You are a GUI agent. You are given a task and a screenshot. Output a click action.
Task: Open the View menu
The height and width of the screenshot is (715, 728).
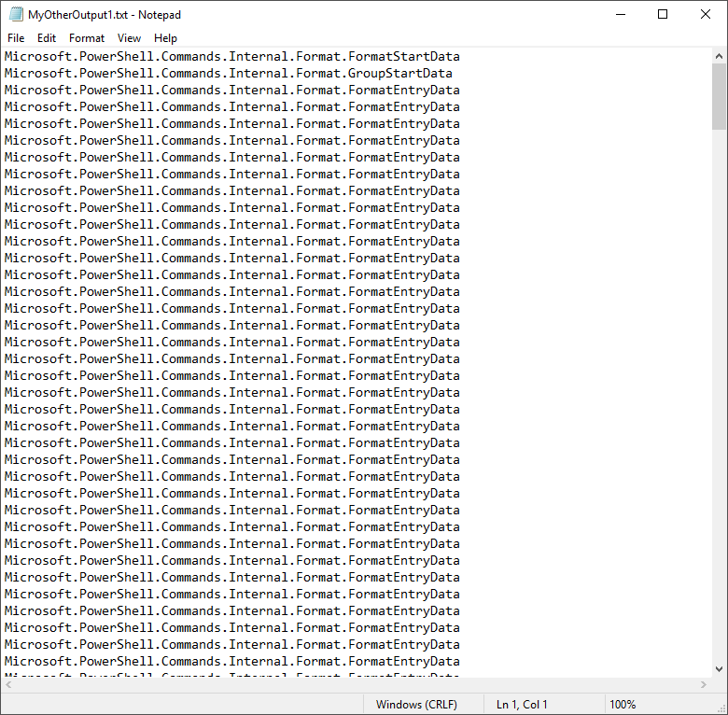coord(130,38)
